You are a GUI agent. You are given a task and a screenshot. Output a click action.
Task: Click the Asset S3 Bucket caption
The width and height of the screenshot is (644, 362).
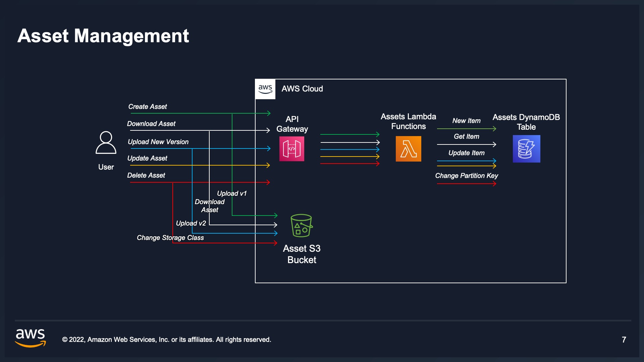(302, 254)
